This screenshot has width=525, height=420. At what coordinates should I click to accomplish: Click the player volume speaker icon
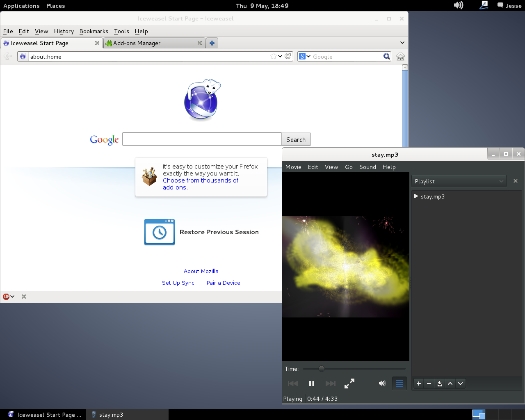[x=382, y=383]
